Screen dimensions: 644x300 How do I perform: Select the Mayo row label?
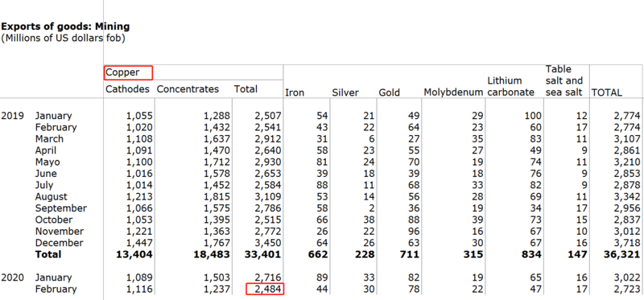[47, 162]
